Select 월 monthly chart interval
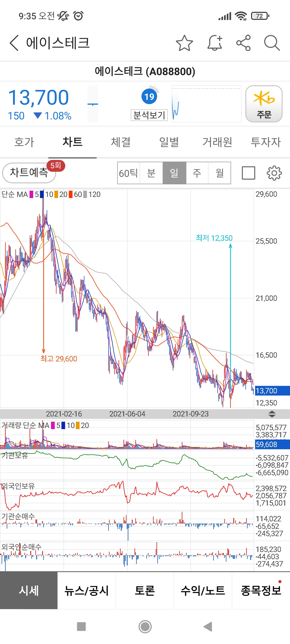290x644 pixels. [220, 173]
